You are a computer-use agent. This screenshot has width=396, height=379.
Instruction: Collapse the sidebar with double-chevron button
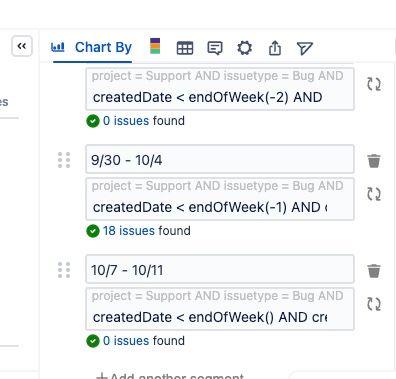click(22, 46)
